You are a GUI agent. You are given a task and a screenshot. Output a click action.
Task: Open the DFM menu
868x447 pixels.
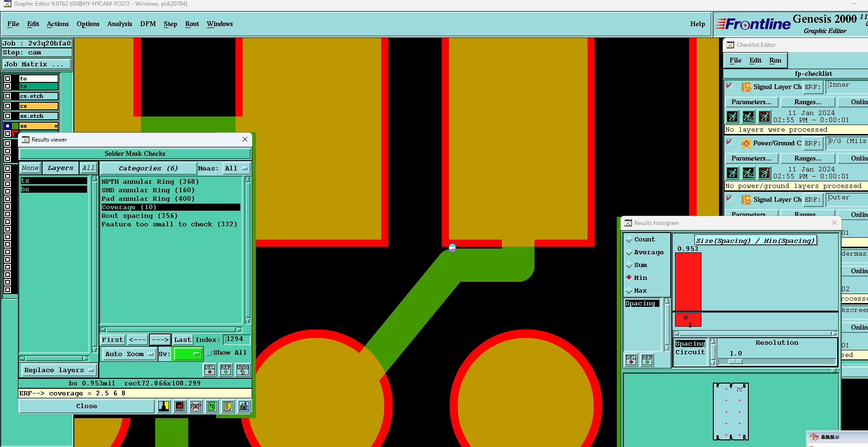148,24
